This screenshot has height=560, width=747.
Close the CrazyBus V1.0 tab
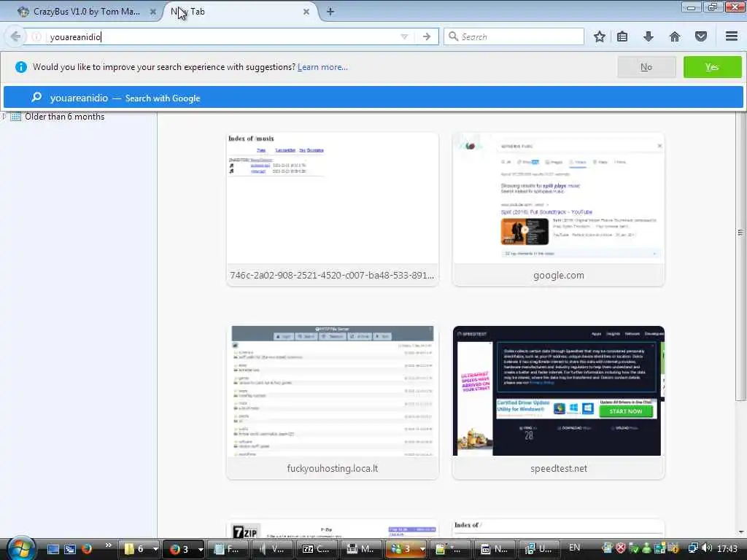click(x=153, y=12)
